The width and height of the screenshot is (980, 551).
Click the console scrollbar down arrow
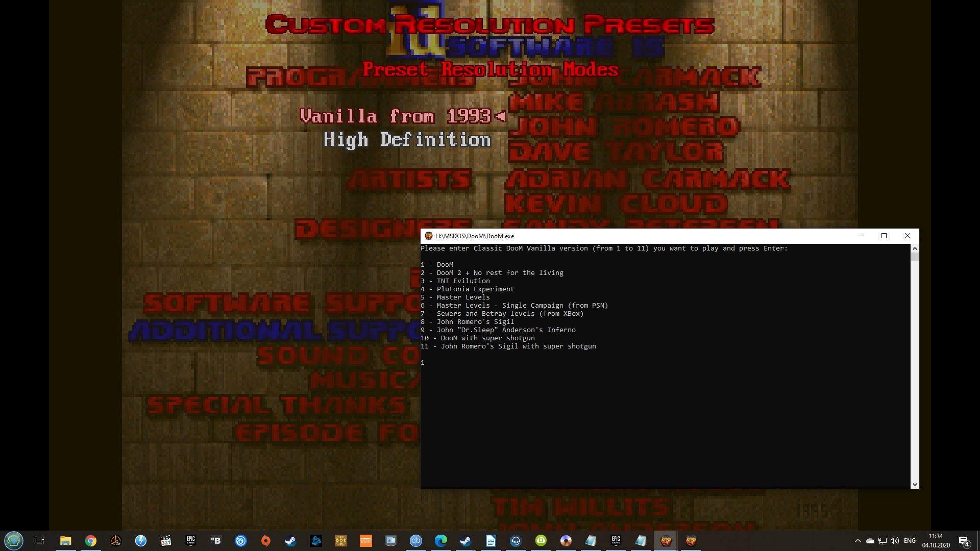tap(915, 485)
